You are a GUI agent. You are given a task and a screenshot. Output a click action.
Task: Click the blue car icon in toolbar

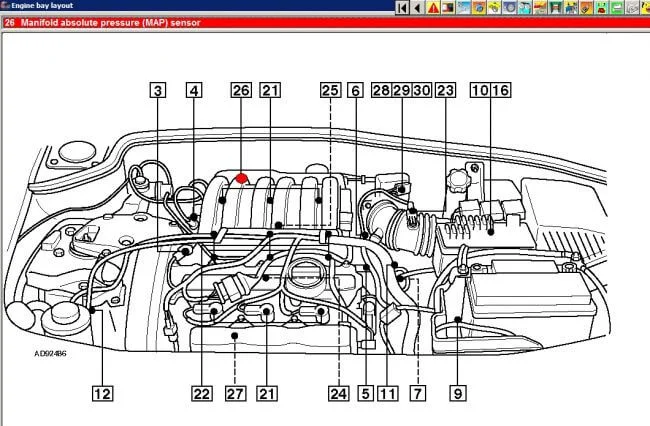tap(571, 8)
